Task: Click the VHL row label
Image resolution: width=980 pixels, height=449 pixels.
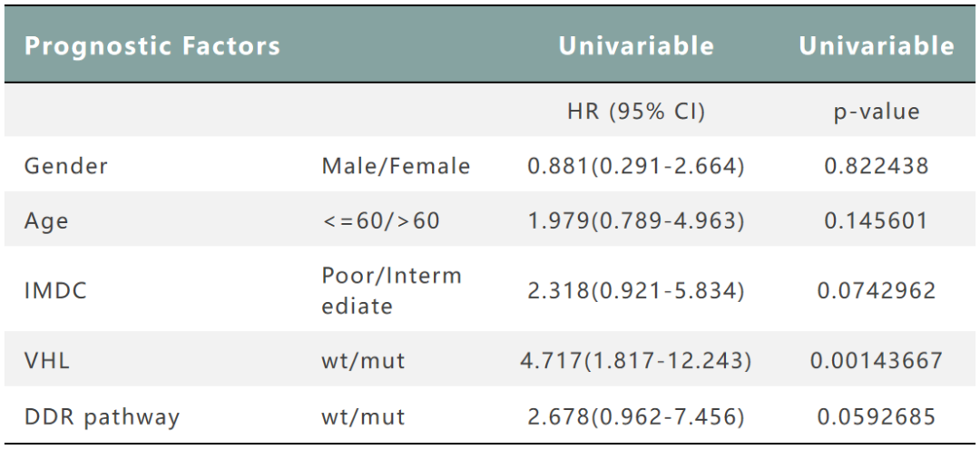Action: point(47,360)
